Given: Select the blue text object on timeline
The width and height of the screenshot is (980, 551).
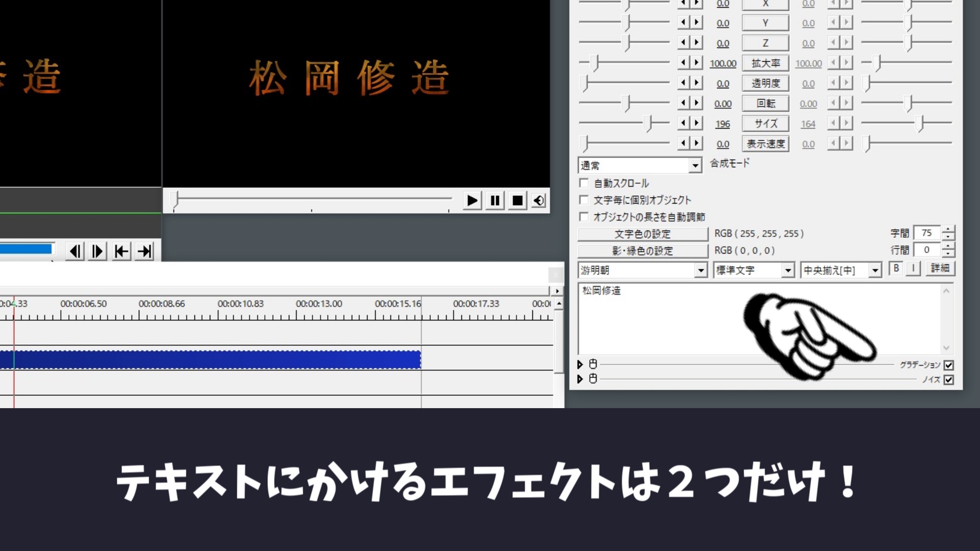Looking at the screenshot, I should pyautogui.click(x=210, y=360).
